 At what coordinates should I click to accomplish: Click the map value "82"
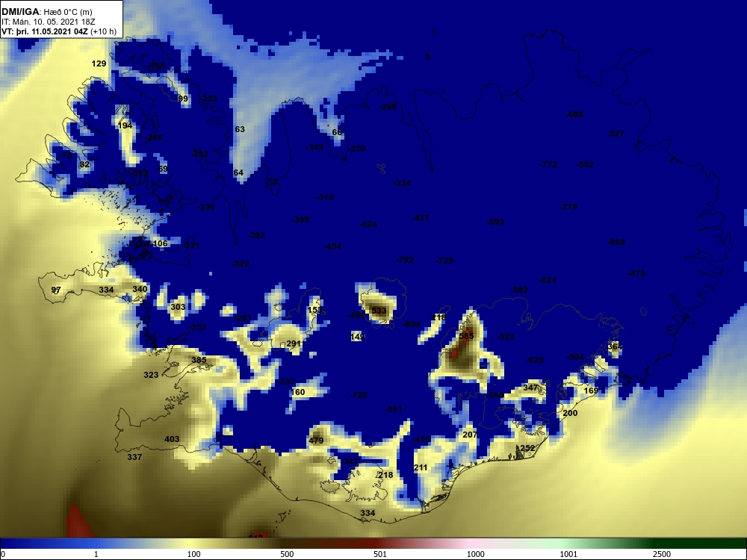84,165
